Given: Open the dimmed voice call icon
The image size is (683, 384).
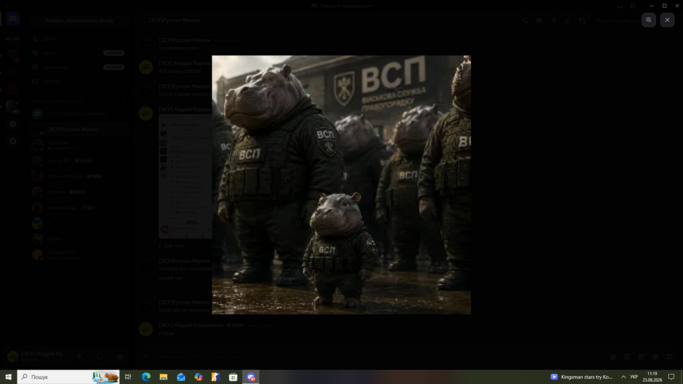Looking at the screenshot, I should (525, 20).
